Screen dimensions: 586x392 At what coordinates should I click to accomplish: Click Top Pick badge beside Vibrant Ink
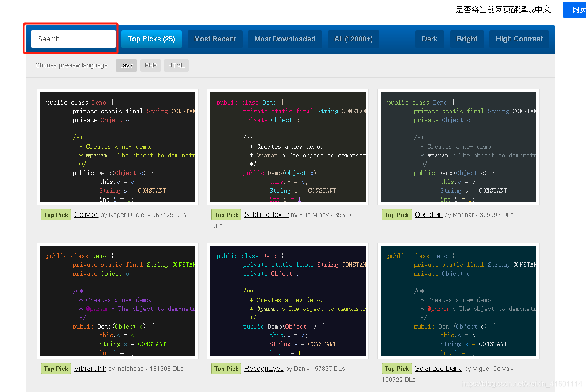coord(56,369)
